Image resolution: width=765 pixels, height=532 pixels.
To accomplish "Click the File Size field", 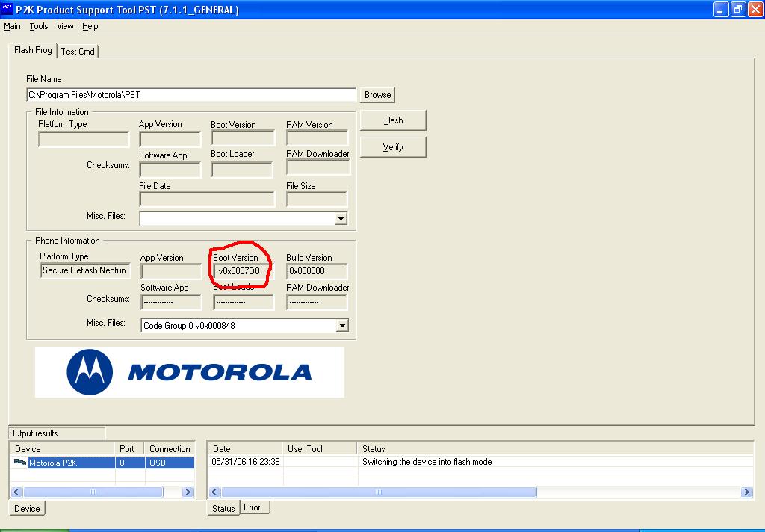I will (317, 199).
